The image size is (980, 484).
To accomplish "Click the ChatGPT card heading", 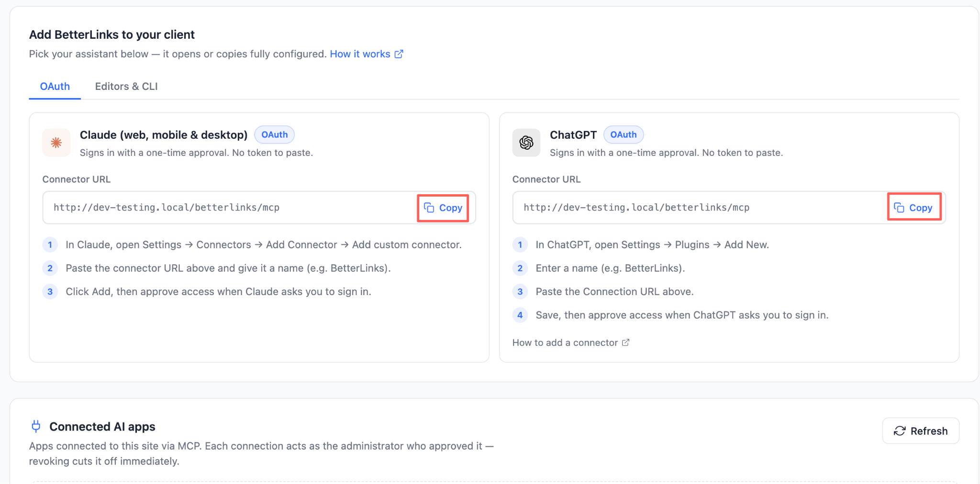I will pos(573,135).
